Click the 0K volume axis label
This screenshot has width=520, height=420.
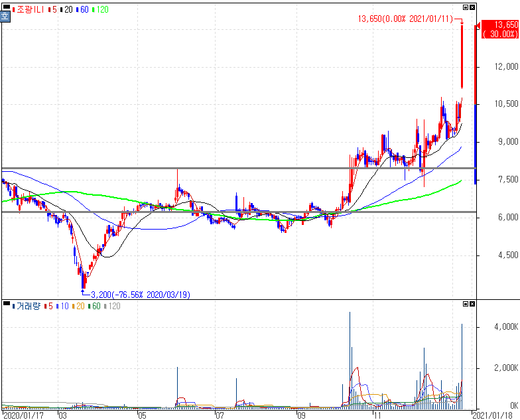tap(514, 406)
